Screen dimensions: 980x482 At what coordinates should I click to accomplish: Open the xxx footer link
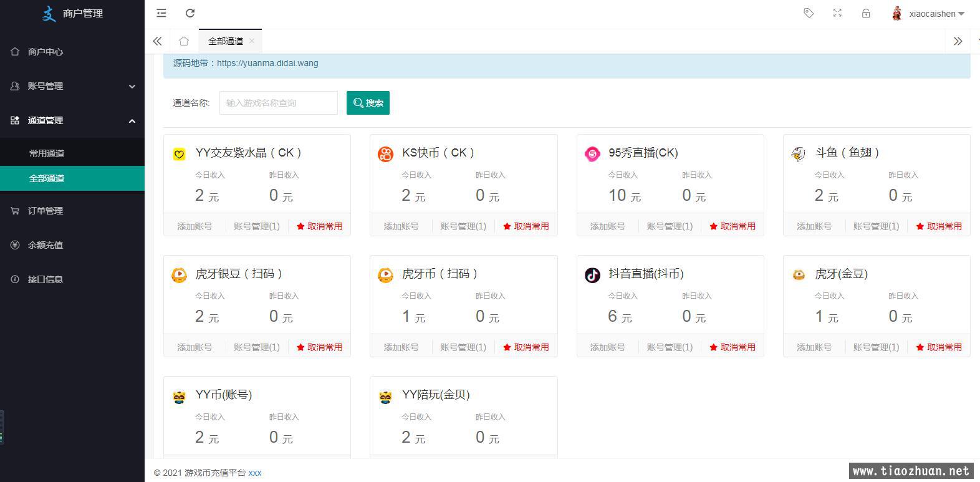point(255,473)
